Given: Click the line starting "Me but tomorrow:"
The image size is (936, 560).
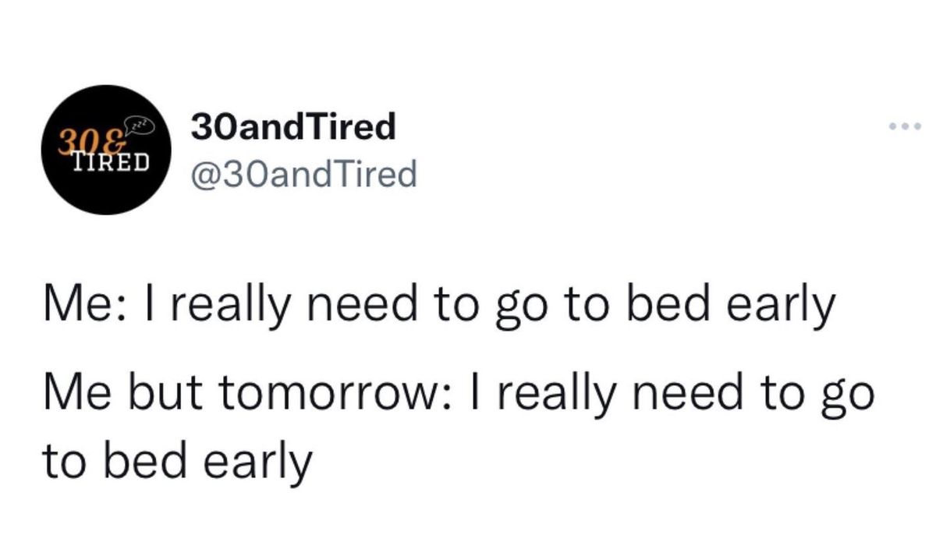Looking at the screenshot, I should [457, 396].
